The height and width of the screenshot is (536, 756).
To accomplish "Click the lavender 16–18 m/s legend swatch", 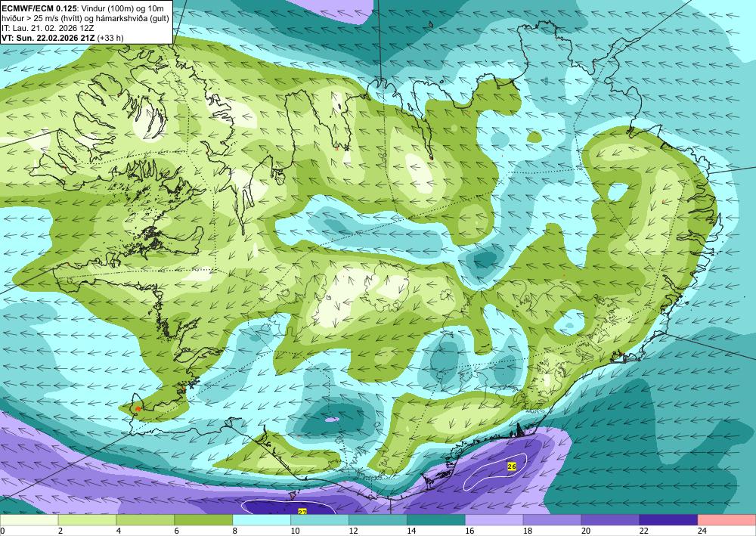I will coord(494,520).
